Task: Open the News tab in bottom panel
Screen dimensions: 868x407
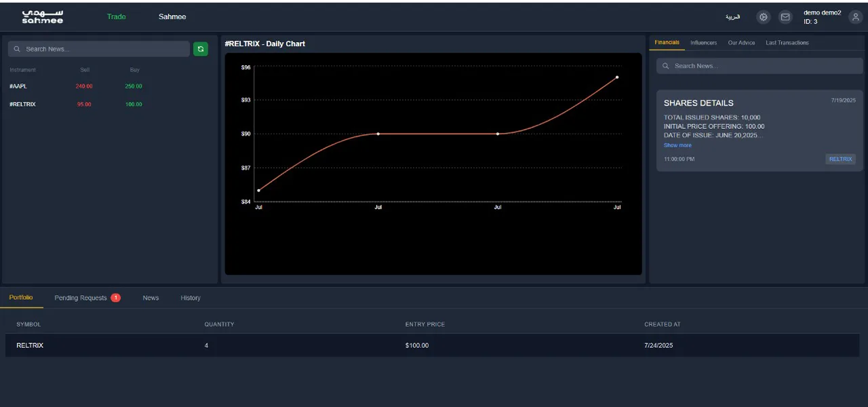Action: pos(151,298)
